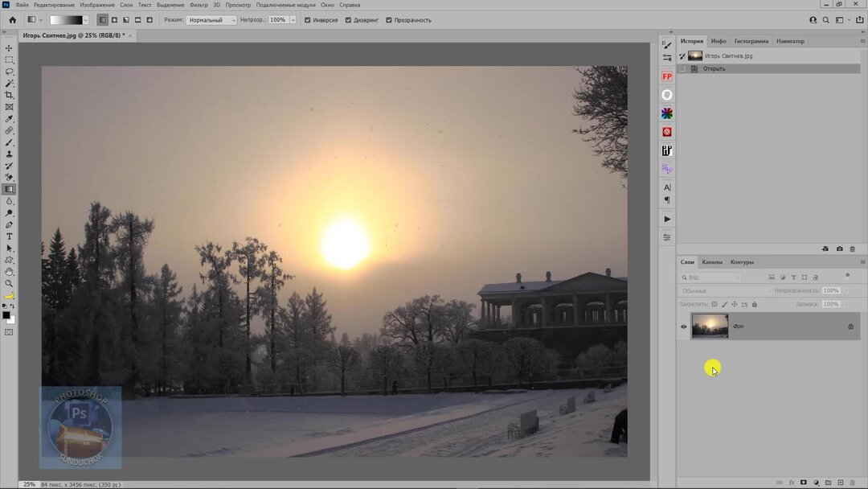The width and height of the screenshot is (868, 489).
Task: Select the Eyedropper tool
Action: tap(9, 119)
